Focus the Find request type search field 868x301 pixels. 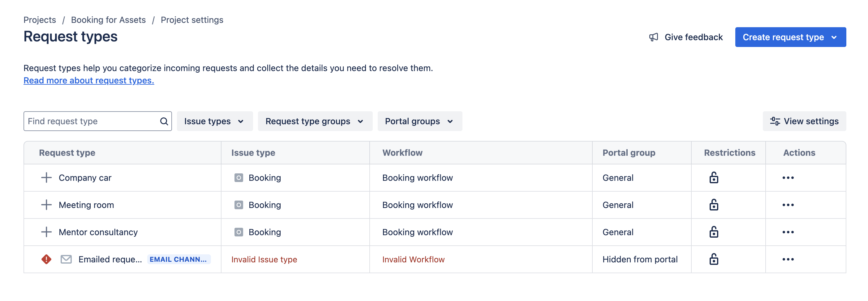(98, 121)
